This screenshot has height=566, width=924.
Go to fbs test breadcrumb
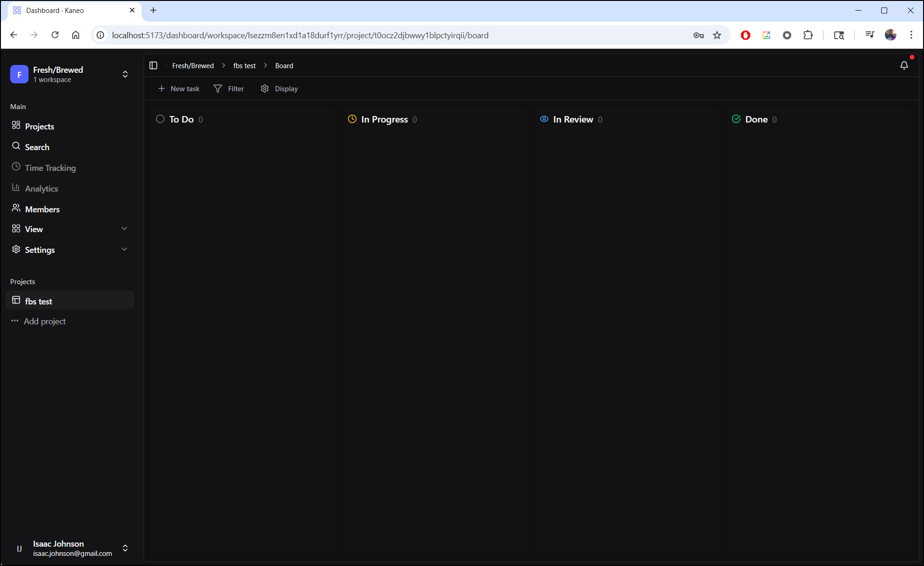click(x=244, y=65)
